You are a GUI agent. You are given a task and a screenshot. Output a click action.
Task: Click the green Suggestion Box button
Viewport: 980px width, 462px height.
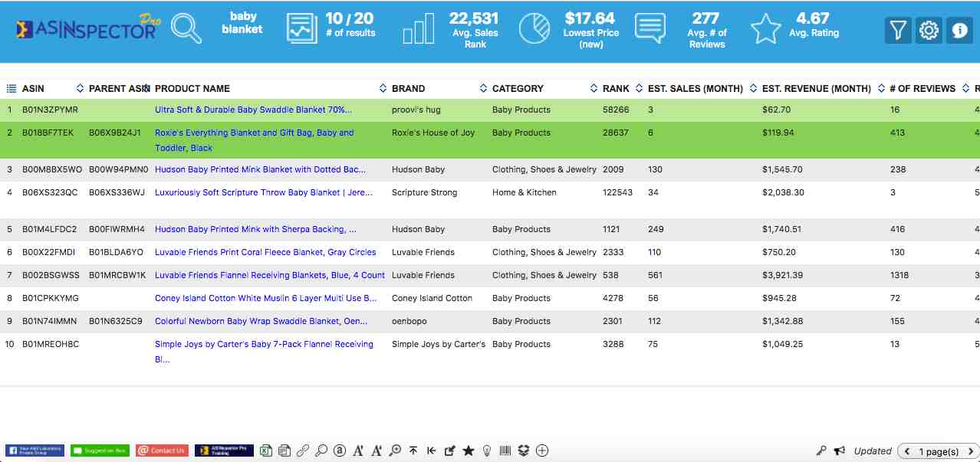(100, 451)
